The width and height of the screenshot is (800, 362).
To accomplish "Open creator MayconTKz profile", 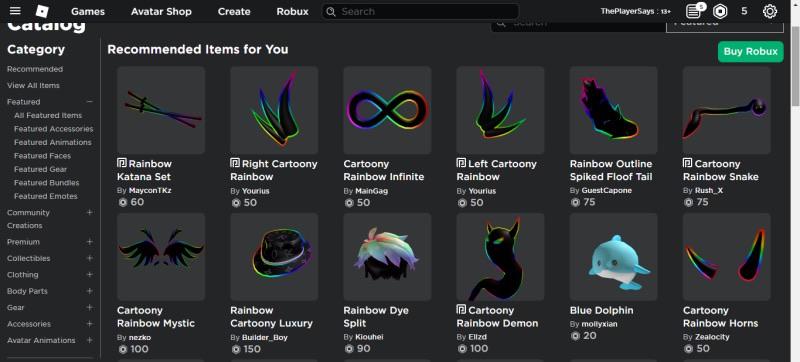I will pyautogui.click(x=150, y=191).
